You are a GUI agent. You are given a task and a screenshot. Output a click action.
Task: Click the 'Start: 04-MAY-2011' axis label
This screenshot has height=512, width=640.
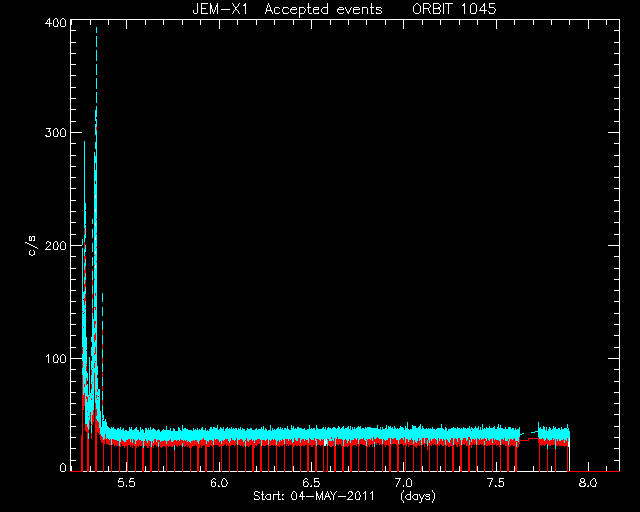314,496
